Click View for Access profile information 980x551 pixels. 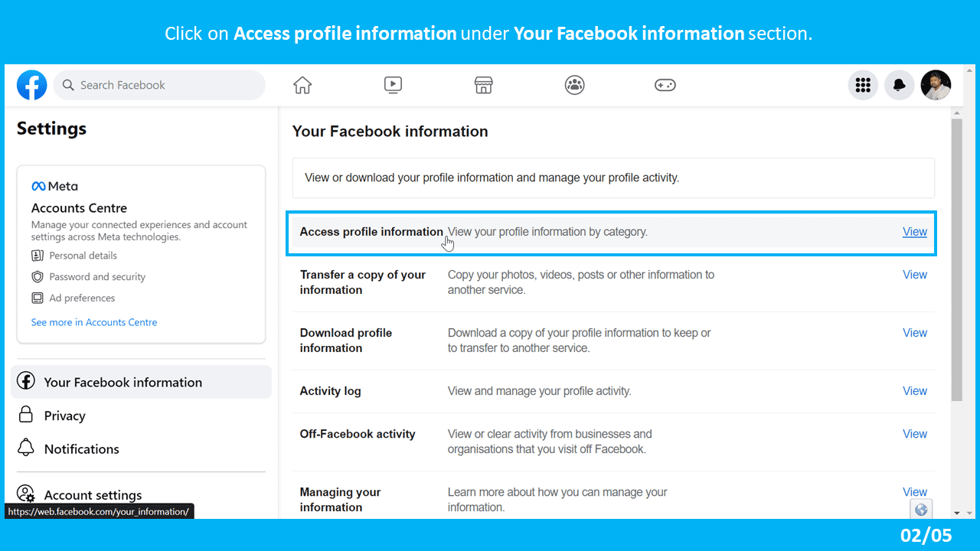[914, 231]
